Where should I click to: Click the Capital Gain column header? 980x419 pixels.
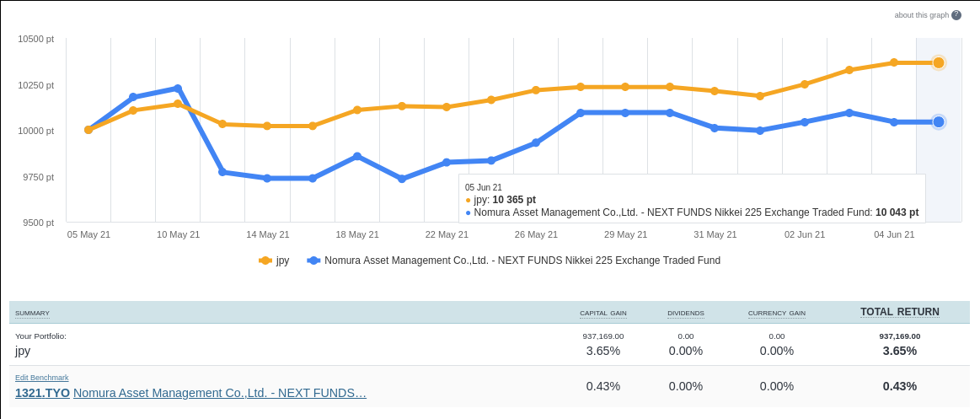click(x=602, y=313)
